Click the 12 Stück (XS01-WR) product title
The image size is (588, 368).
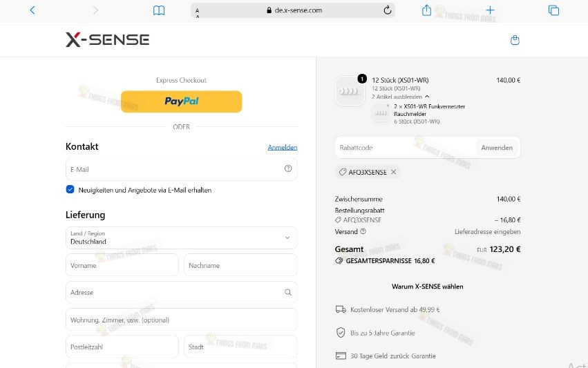click(400, 80)
